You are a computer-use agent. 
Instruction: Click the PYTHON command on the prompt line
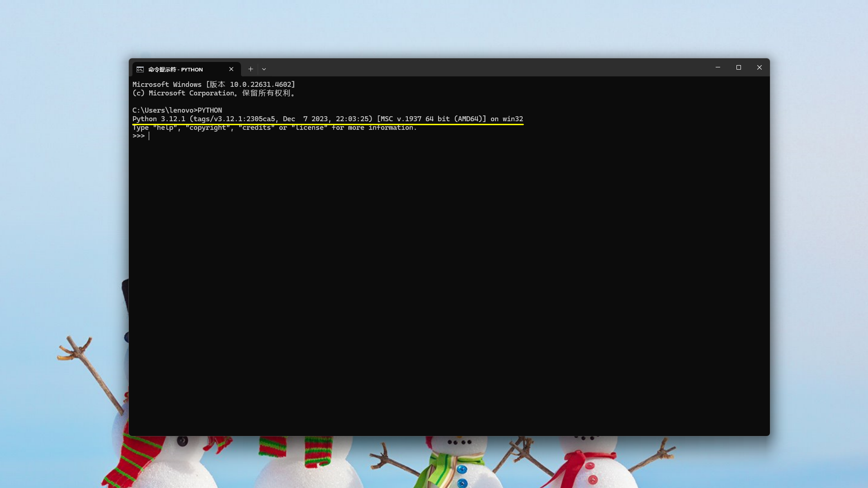[211, 110]
